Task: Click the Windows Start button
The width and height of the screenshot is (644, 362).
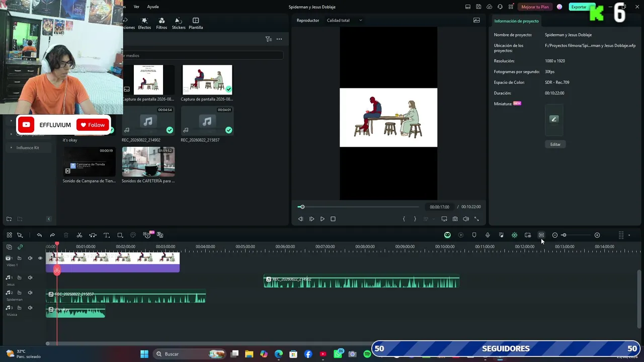Action: point(144,354)
